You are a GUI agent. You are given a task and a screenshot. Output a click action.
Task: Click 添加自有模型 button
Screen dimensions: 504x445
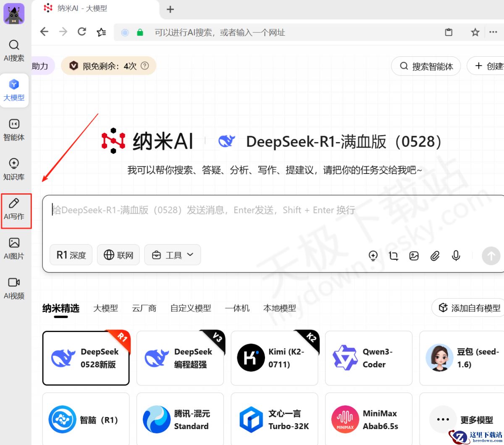coord(469,308)
